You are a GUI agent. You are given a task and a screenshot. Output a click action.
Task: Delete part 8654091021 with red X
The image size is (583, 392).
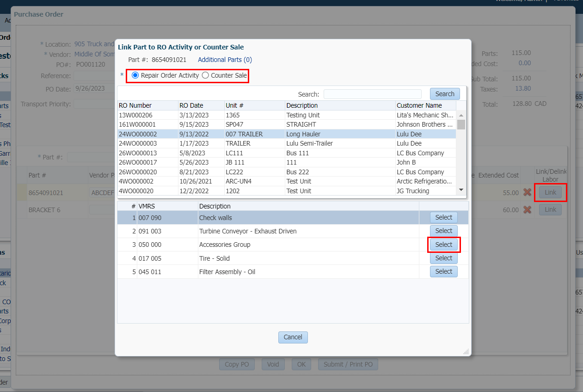point(527,193)
